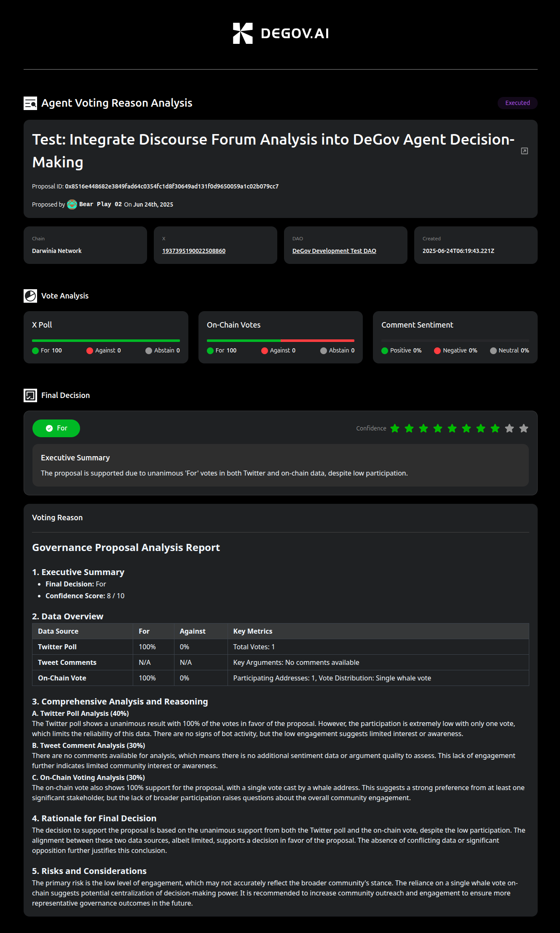Viewport: 560px width, 933px height.
Task: Click the On-Chain Vote table row label
Action: [x=62, y=678]
